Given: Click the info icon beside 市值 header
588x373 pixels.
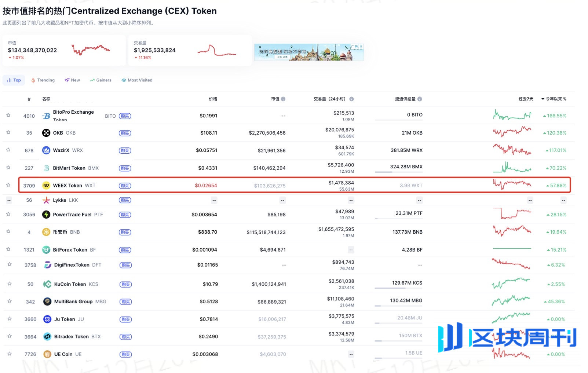Looking at the screenshot, I should pyautogui.click(x=283, y=99).
